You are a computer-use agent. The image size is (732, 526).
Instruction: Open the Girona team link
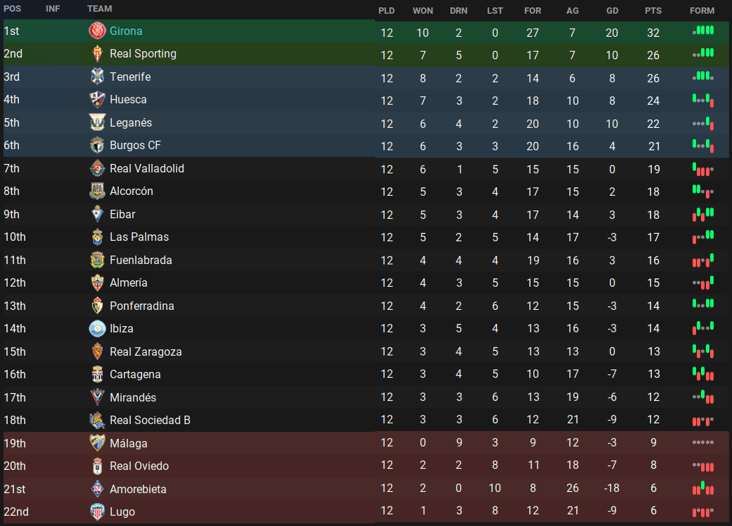click(126, 31)
